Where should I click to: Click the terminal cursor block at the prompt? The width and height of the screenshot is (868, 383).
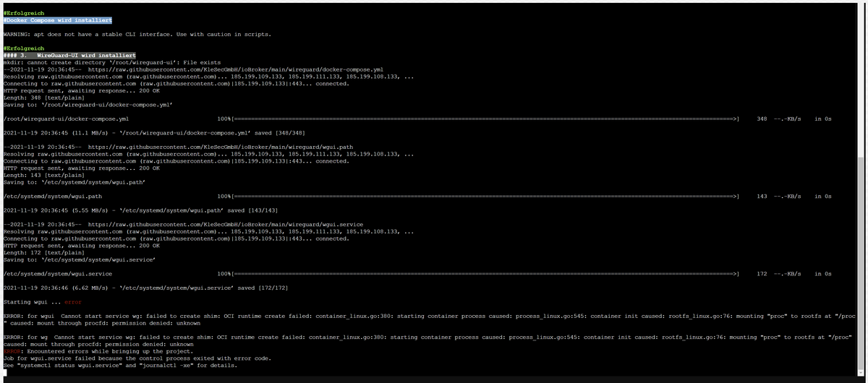tap(5, 372)
